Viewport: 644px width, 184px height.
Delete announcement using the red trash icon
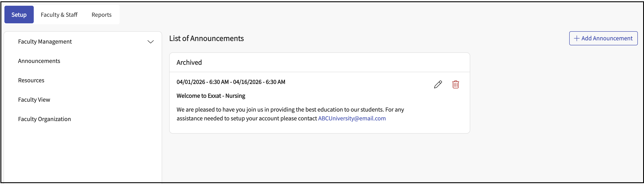pos(455,85)
